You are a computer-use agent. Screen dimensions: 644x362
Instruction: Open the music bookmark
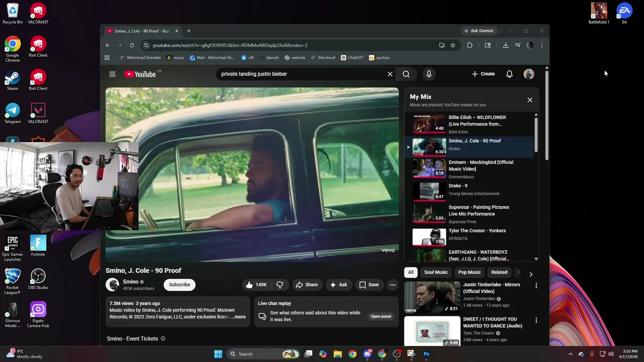176,58
